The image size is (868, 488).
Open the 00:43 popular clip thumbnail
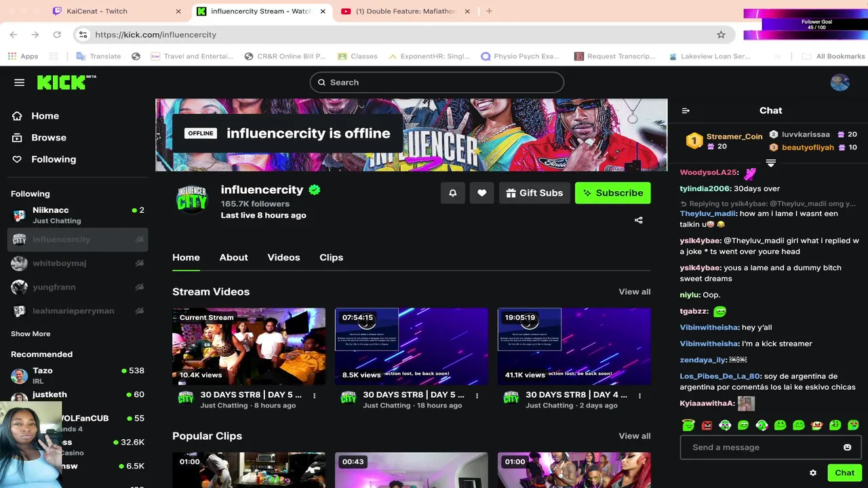click(412, 470)
